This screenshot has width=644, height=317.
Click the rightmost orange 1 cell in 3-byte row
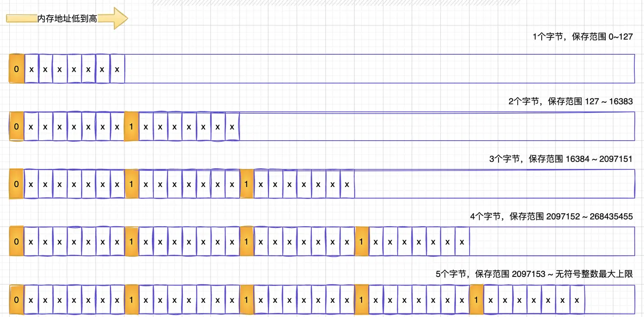[246, 184]
